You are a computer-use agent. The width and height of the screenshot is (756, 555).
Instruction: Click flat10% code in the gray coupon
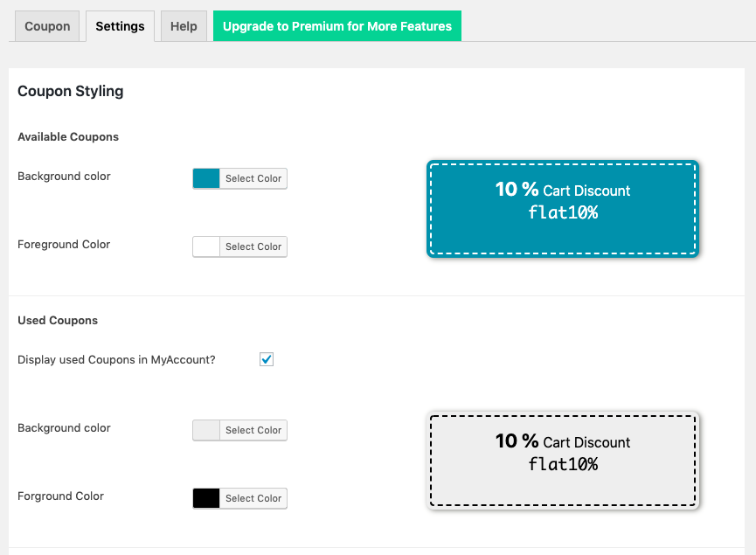(x=563, y=464)
